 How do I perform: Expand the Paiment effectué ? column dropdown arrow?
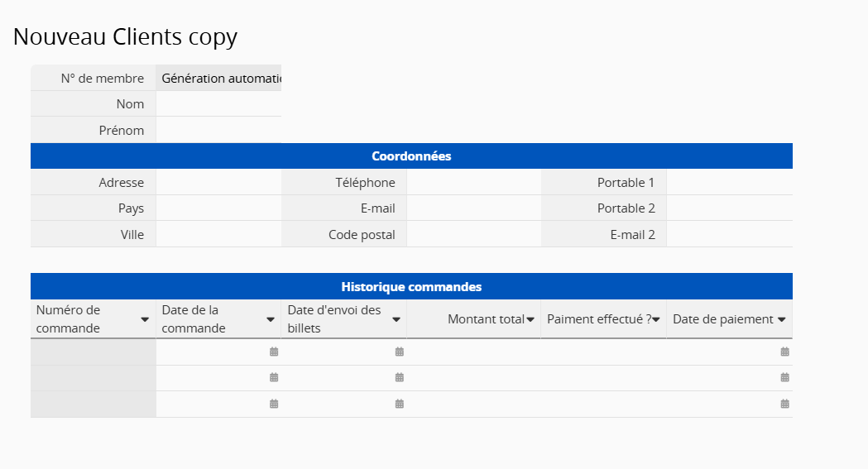coord(656,319)
